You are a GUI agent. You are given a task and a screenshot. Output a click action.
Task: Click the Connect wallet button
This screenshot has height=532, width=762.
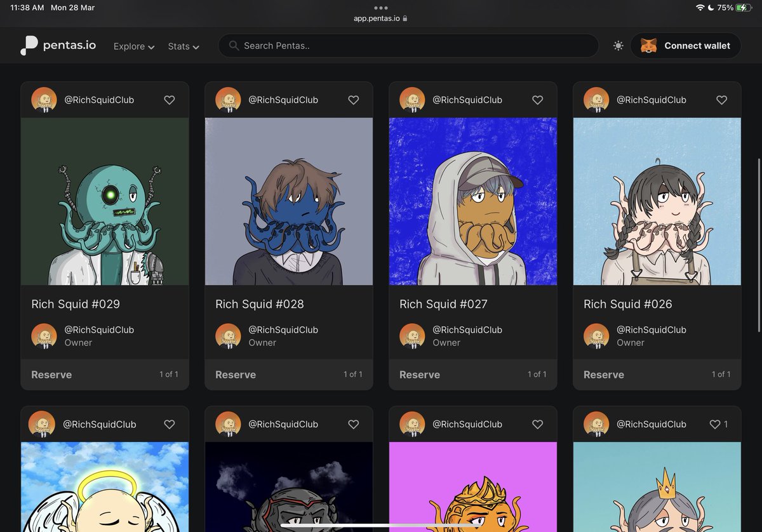[686, 46]
